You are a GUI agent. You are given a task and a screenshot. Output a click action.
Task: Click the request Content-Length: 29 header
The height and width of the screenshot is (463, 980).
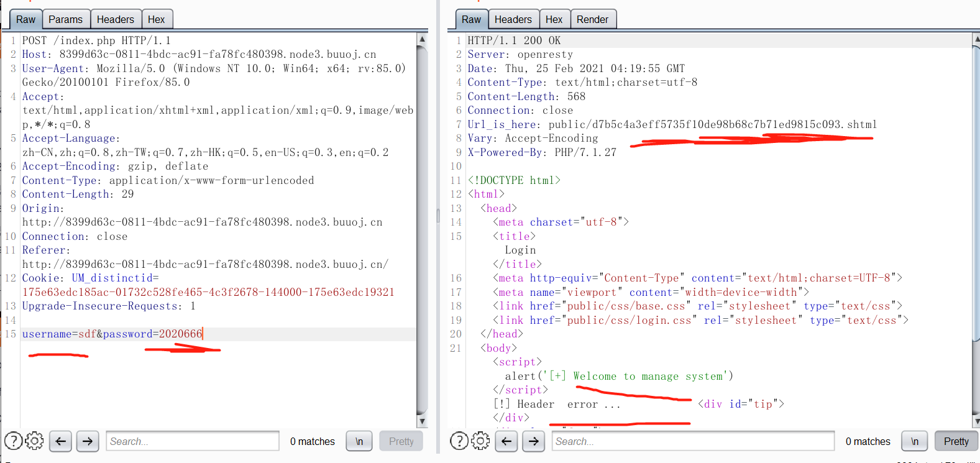click(x=78, y=194)
